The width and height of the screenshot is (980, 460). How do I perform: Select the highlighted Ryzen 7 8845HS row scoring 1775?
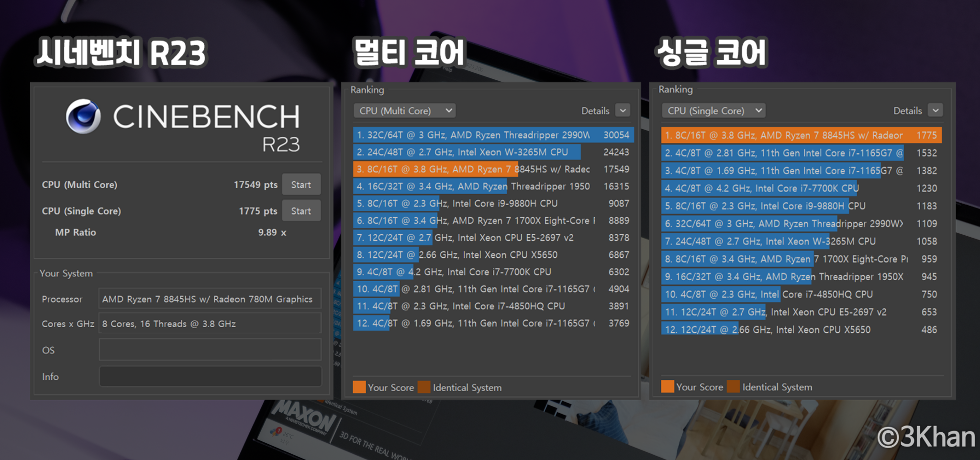click(x=802, y=135)
